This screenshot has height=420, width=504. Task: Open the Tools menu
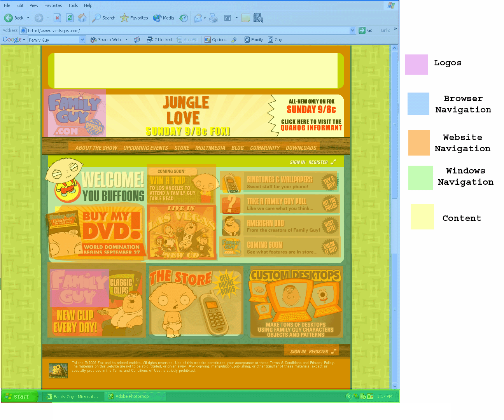click(x=73, y=5)
